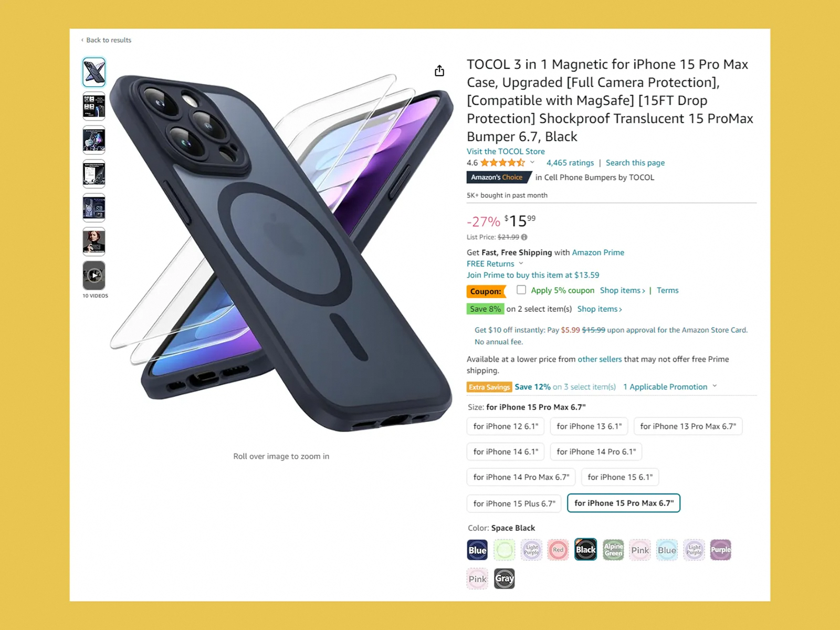
Task: Select size for iPhone 14 Pro 6.1"
Action: (596, 451)
